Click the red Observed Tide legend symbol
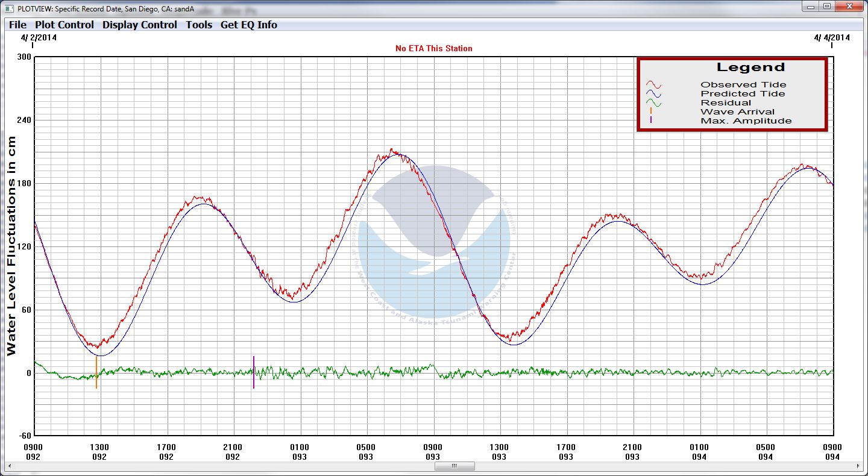 click(x=653, y=85)
